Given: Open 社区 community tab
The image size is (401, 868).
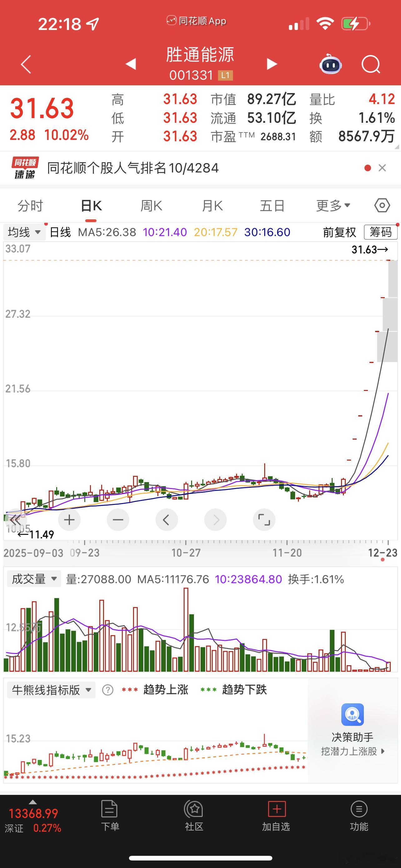Looking at the screenshot, I should point(194,816).
